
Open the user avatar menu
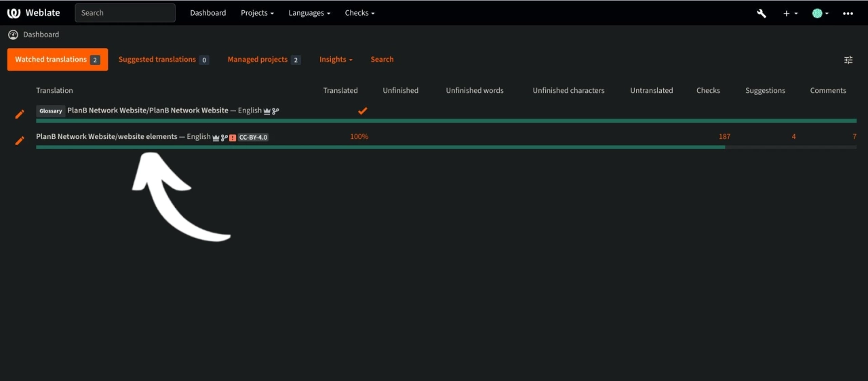[821, 13]
